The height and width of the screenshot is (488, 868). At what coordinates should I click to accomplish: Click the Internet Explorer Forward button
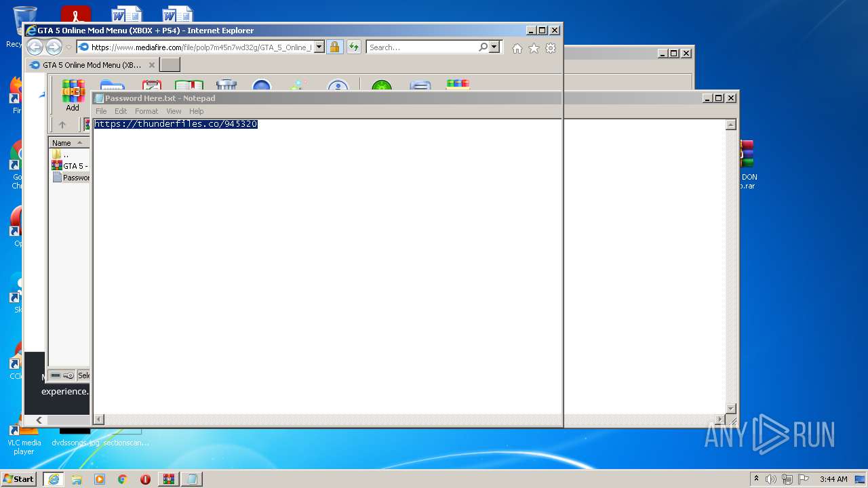54,47
